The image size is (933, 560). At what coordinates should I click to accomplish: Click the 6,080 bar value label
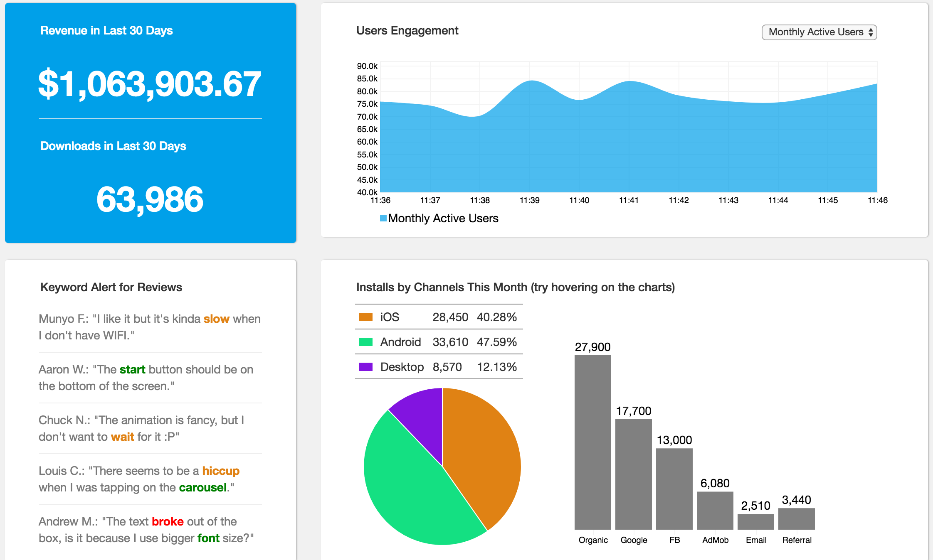[715, 483]
